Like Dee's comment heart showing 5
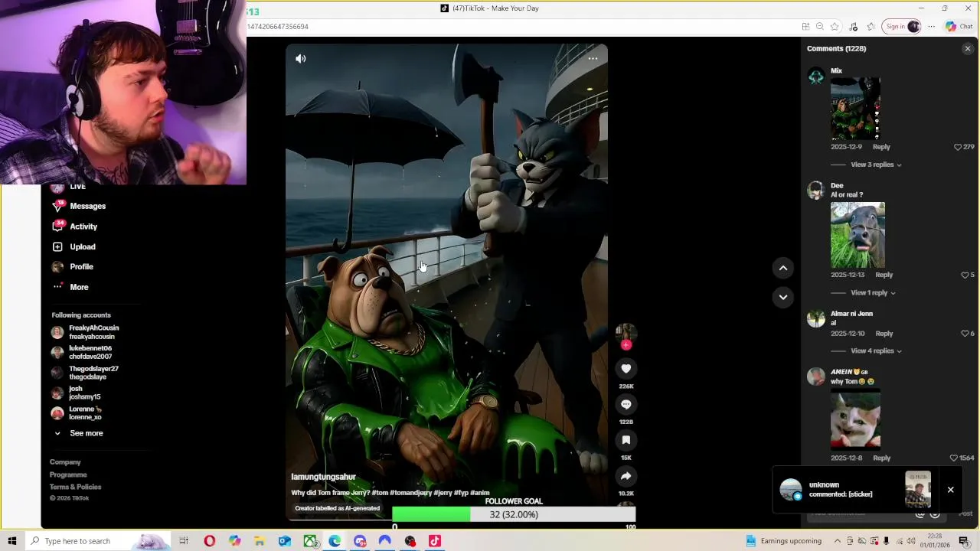980x551 pixels. [965, 275]
